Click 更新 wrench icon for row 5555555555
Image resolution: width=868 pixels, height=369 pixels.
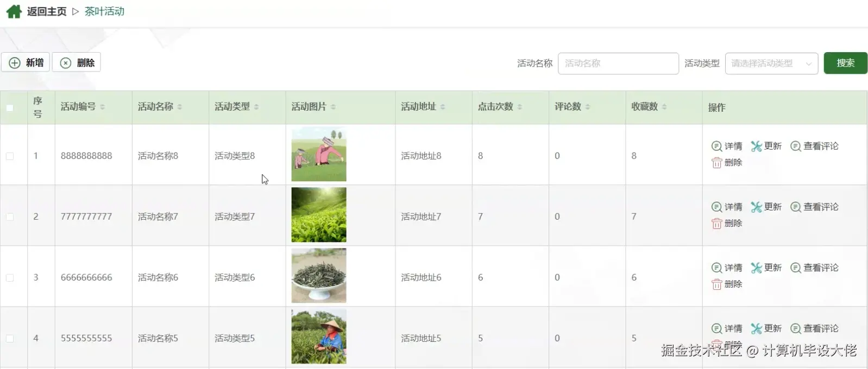[x=756, y=328]
